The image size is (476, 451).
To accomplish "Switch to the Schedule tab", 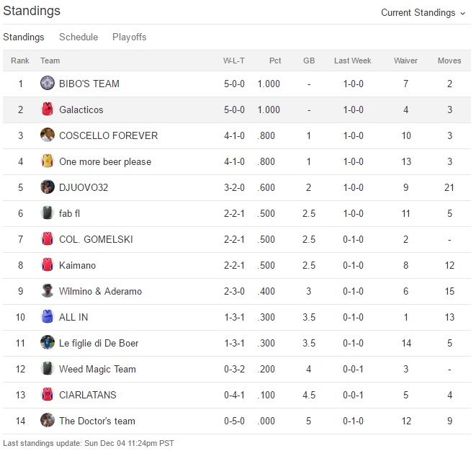I will click(78, 37).
